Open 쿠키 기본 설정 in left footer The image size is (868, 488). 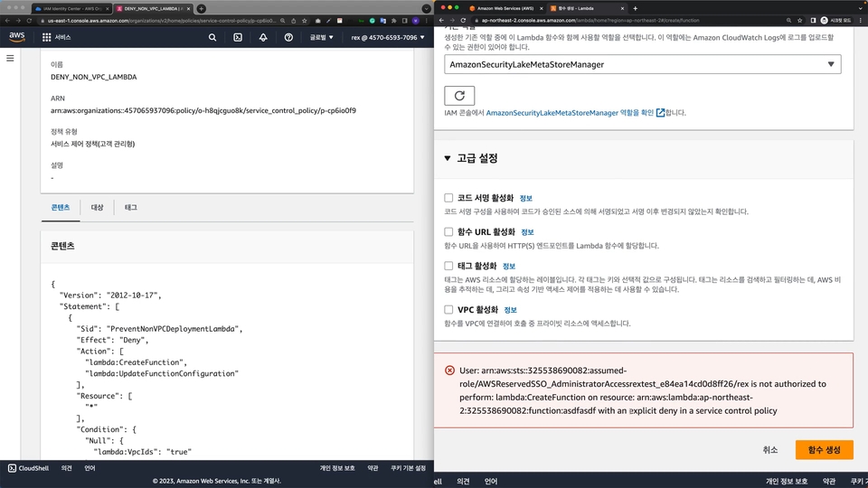coord(408,468)
